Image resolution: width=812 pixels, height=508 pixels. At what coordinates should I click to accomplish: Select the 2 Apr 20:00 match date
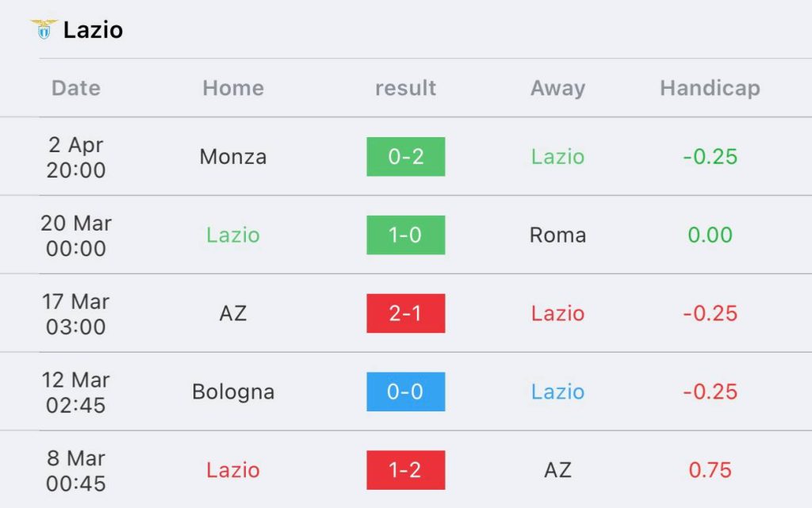76,157
